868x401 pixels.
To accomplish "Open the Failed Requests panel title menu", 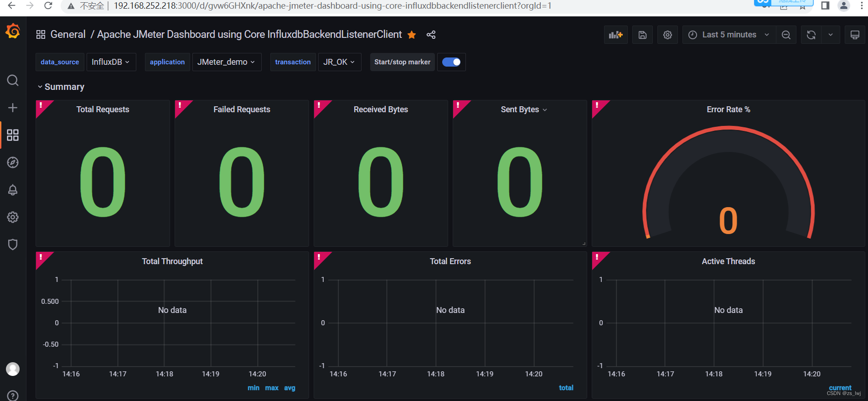I will 242,109.
